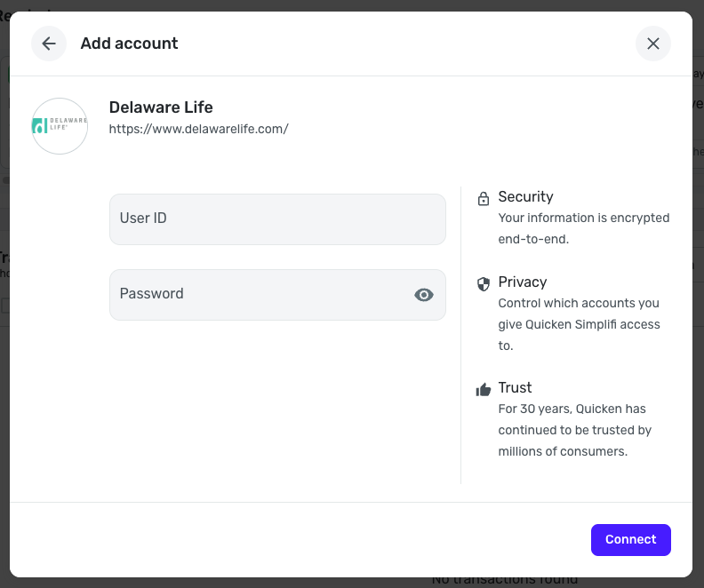Viewport: 704px width, 588px height.
Task: Click the Delaware Life logo
Action: click(x=60, y=126)
